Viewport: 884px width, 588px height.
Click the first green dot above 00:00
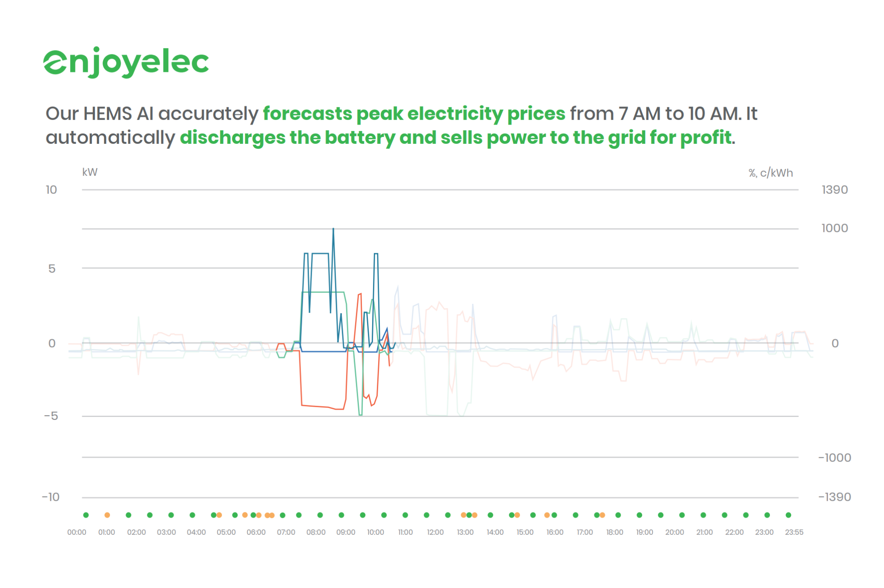[86, 515]
